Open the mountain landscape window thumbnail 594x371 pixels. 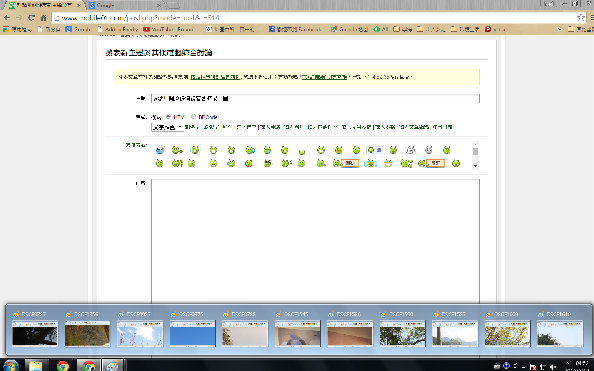[455, 333]
